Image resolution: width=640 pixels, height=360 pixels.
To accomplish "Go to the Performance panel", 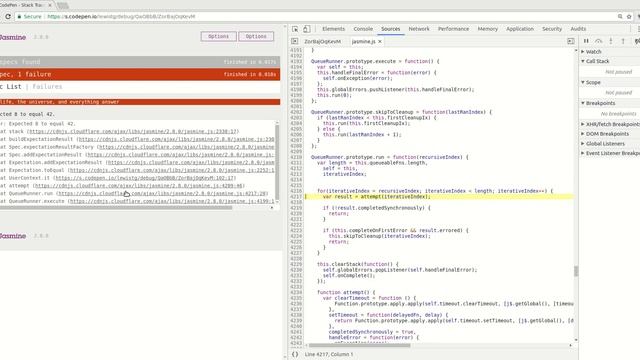I will click(x=453, y=29).
